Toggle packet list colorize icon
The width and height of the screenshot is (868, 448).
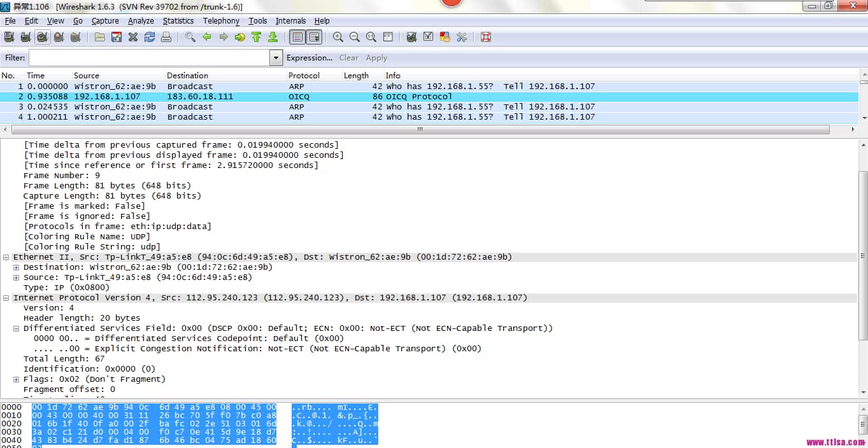coord(297,37)
